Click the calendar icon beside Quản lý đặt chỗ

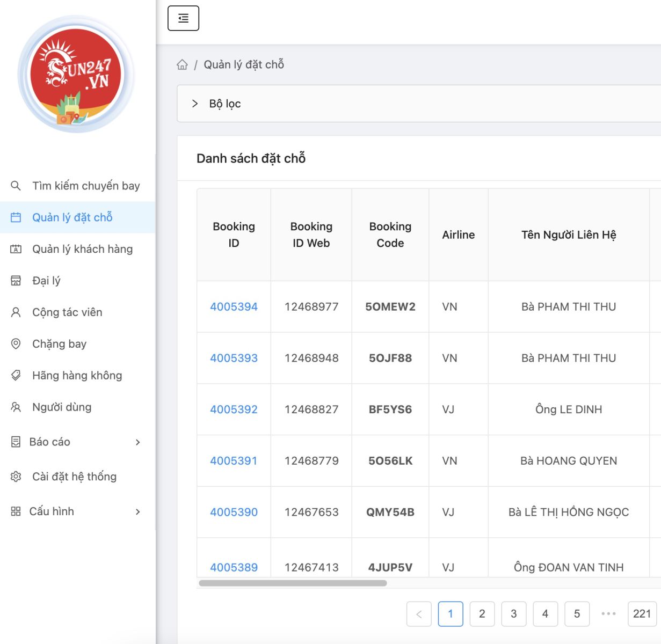coord(16,217)
